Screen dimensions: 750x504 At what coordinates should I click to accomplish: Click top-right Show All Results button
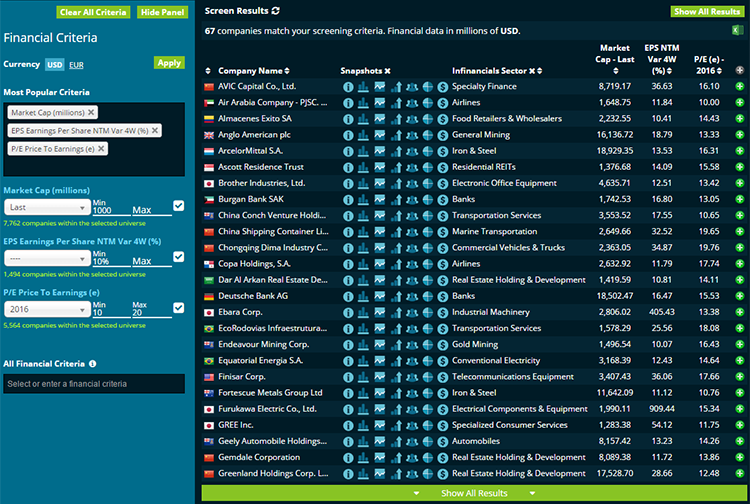707,11
